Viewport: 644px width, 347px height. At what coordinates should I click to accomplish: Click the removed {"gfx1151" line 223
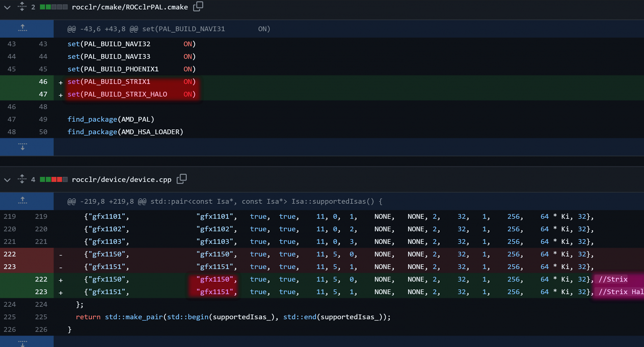[339, 267]
